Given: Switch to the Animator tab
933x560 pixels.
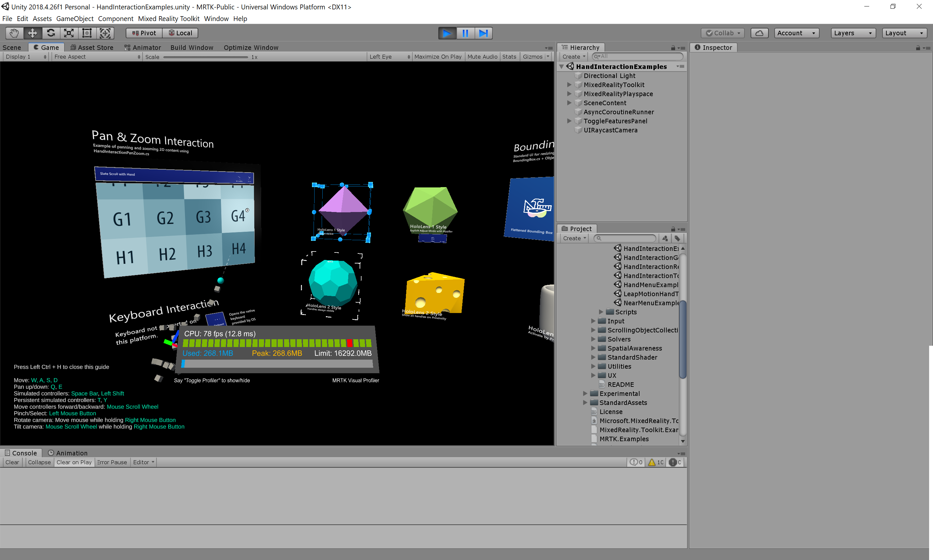Looking at the screenshot, I should coord(143,47).
